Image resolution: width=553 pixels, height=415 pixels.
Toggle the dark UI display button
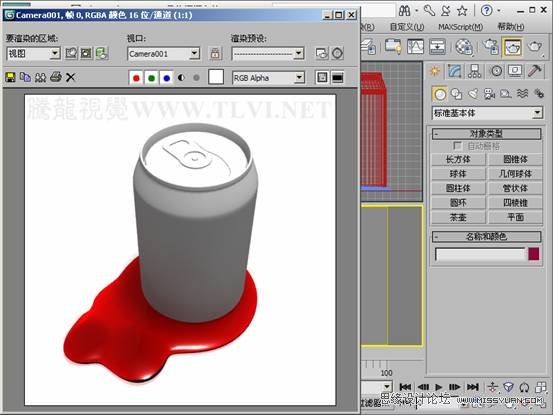point(338,77)
